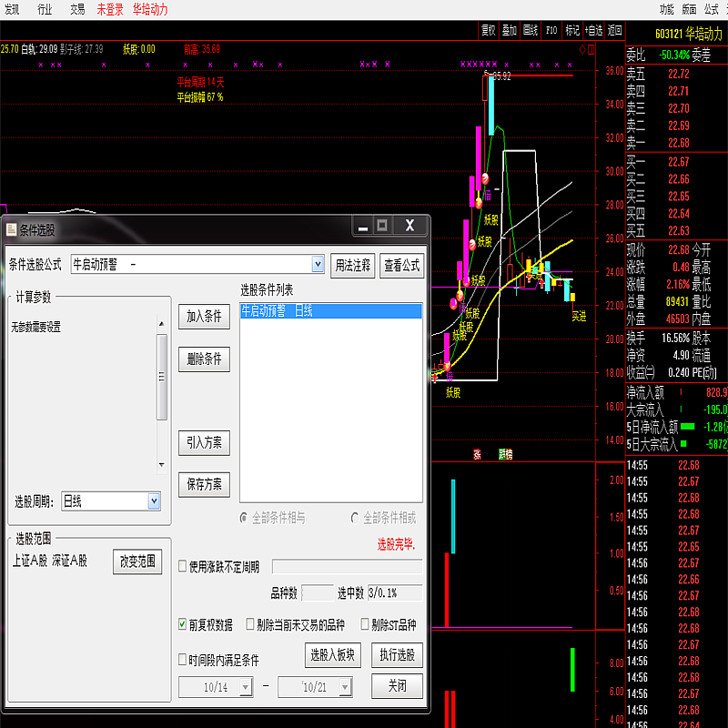The height and width of the screenshot is (728, 728).
Task: Open the 公式 menu in top bar
Action: click(712, 9)
